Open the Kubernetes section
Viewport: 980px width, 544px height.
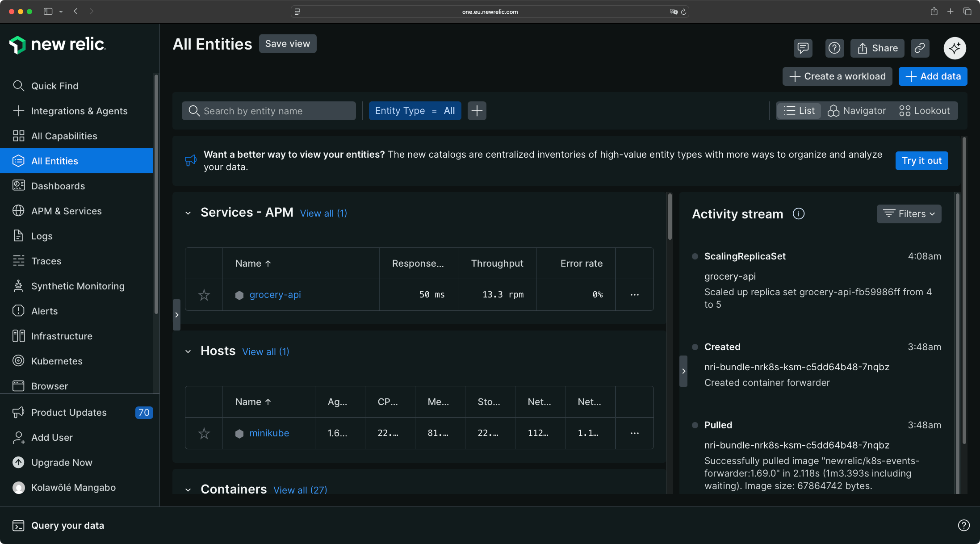pos(57,361)
